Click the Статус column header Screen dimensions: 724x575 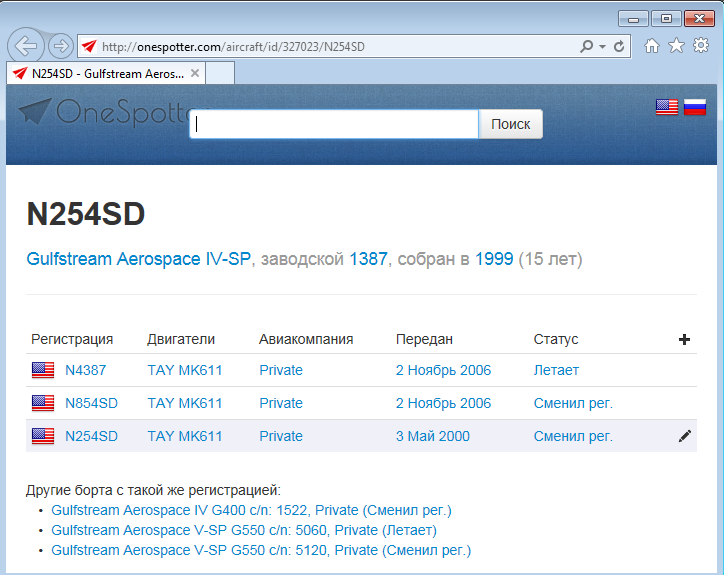(x=556, y=339)
